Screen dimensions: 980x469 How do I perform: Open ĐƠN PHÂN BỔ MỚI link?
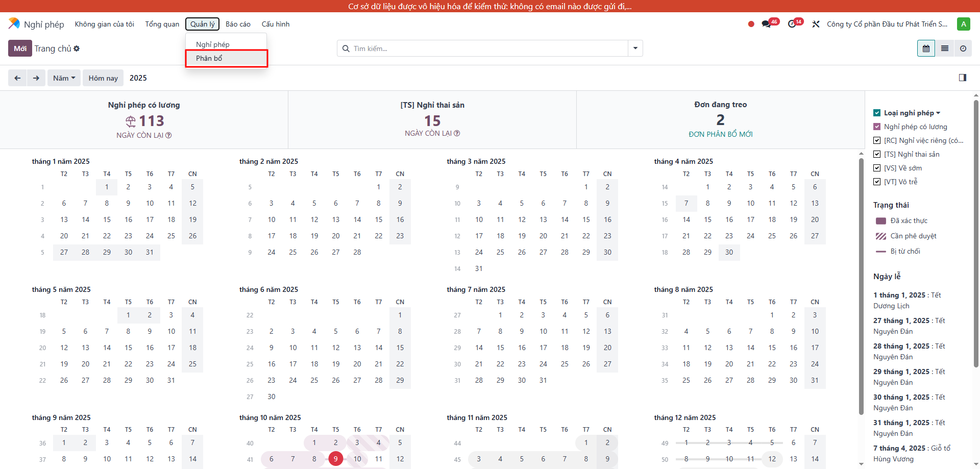721,134
